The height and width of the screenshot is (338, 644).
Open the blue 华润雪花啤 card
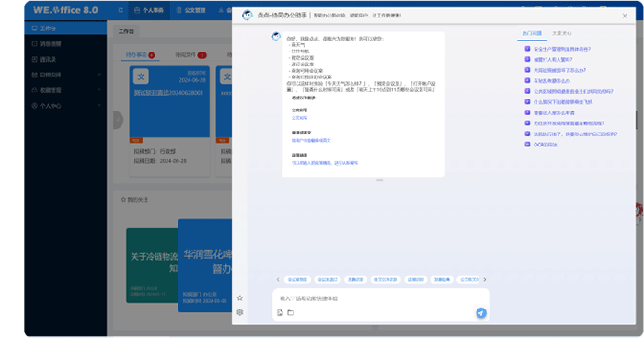205,265
